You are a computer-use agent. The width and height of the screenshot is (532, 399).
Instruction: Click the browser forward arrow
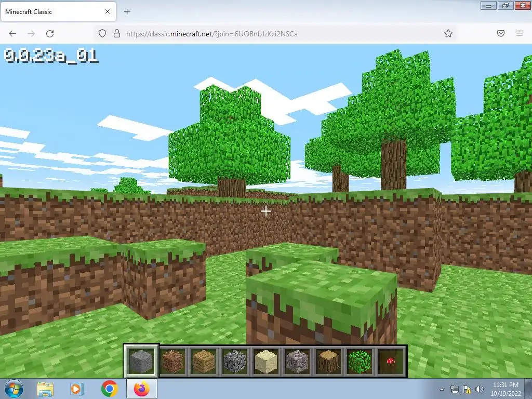click(31, 34)
